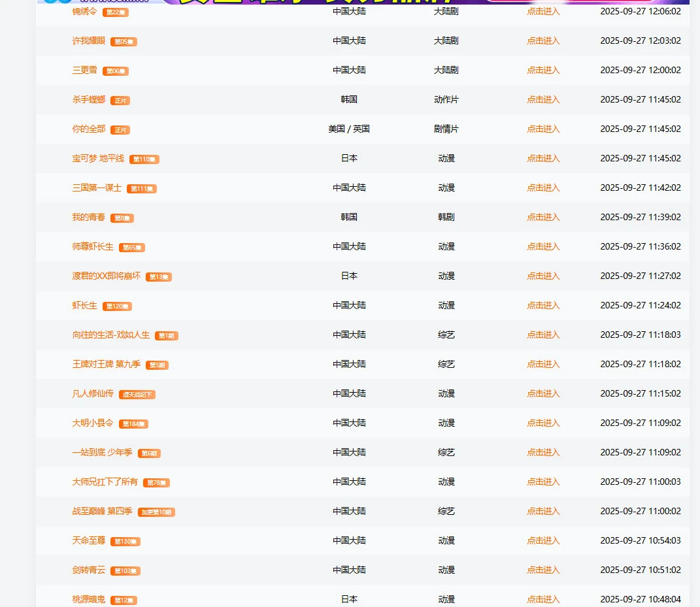The image size is (700, 607).
Task: Click 点击进入 for 虾长生 第120集
Action: 543,305
